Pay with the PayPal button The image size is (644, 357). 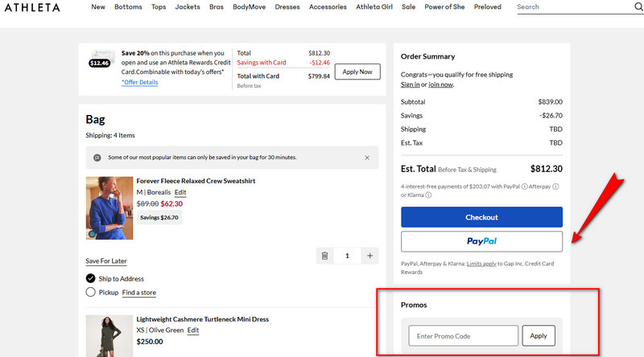coord(481,241)
